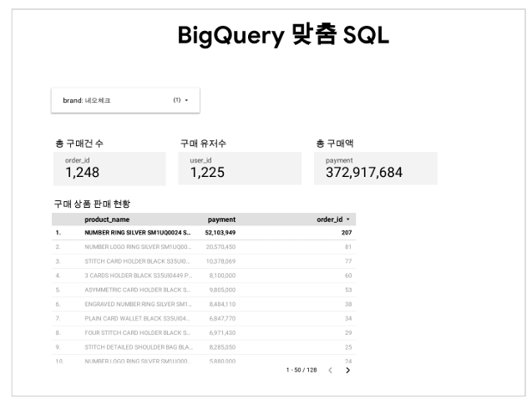
Task: Click the 총 구매액 label
Action: [335, 144]
